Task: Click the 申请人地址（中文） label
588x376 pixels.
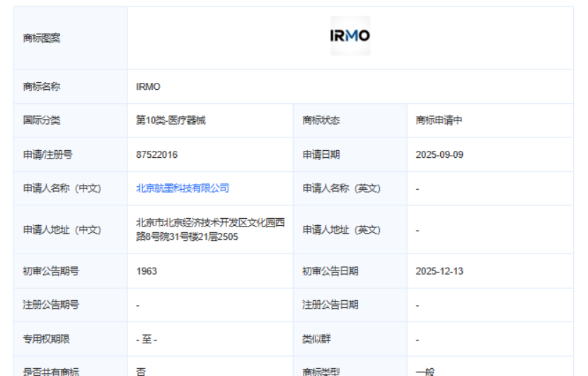Action: pyautogui.click(x=62, y=229)
